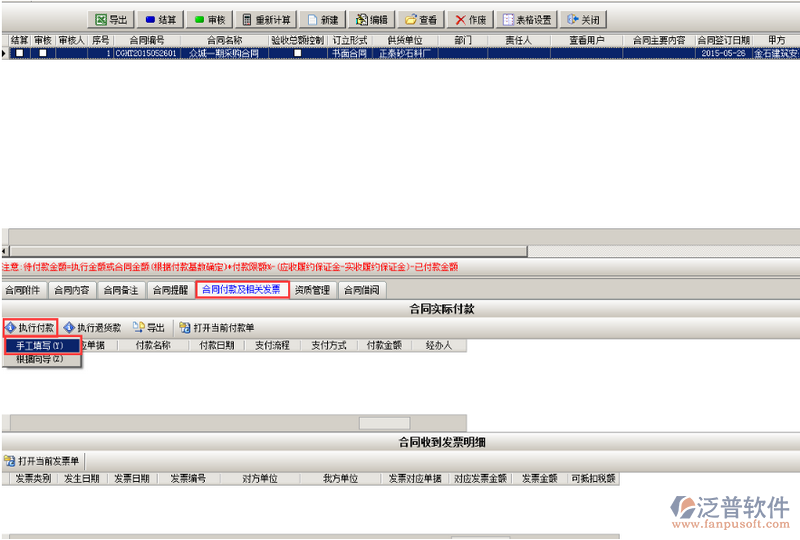Toggle the 结算 checkbox in first row
The height and width of the screenshot is (540, 800).
[19, 53]
